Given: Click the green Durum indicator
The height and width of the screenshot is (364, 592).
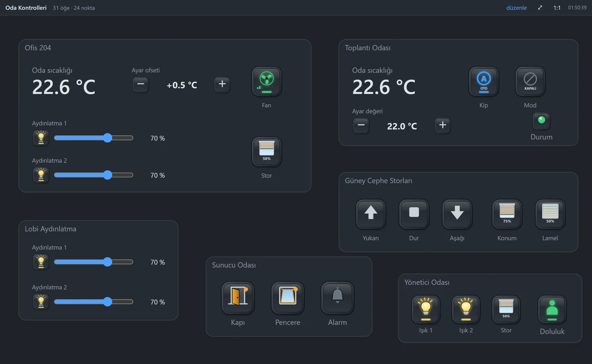Looking at the screenshot, I should click(541, 121).
